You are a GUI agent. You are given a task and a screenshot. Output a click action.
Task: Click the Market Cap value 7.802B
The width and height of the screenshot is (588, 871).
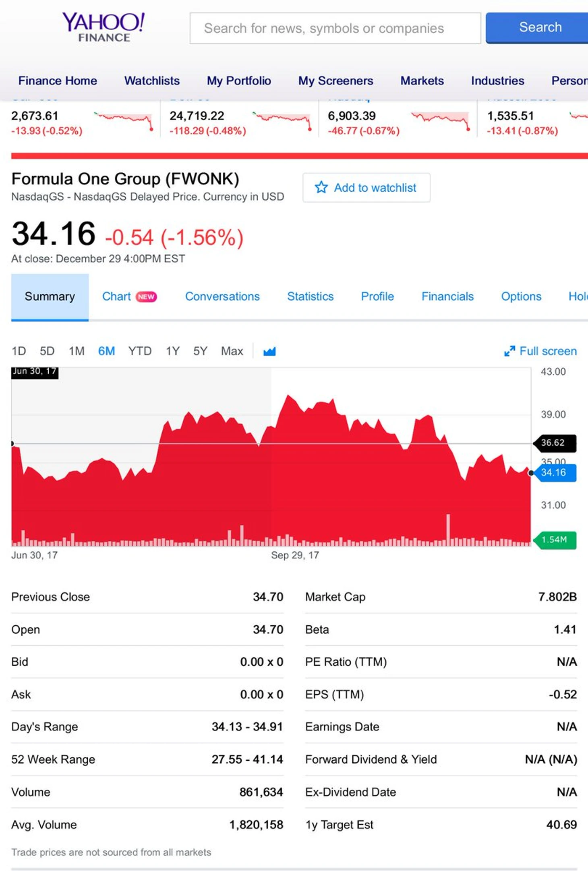(557, 597)
